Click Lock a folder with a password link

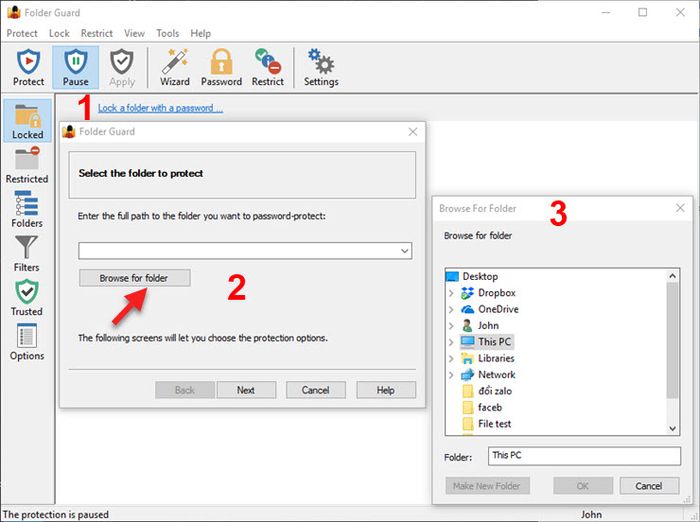160,108
